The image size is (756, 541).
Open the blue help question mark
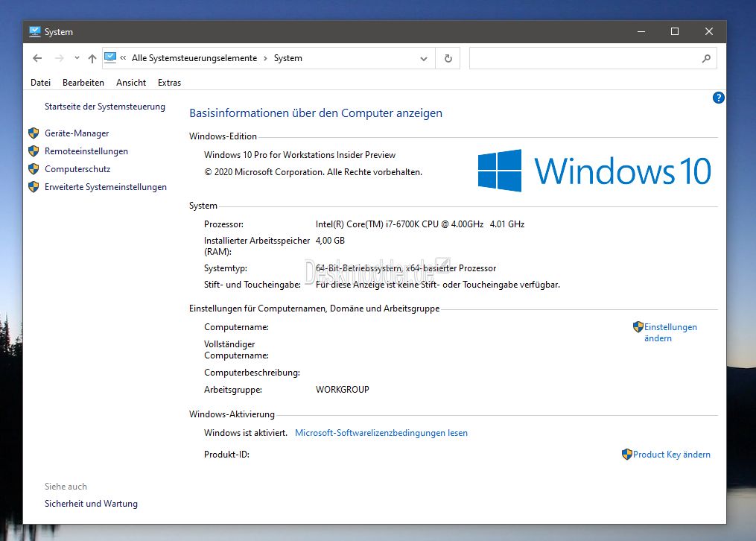point(718,98)
